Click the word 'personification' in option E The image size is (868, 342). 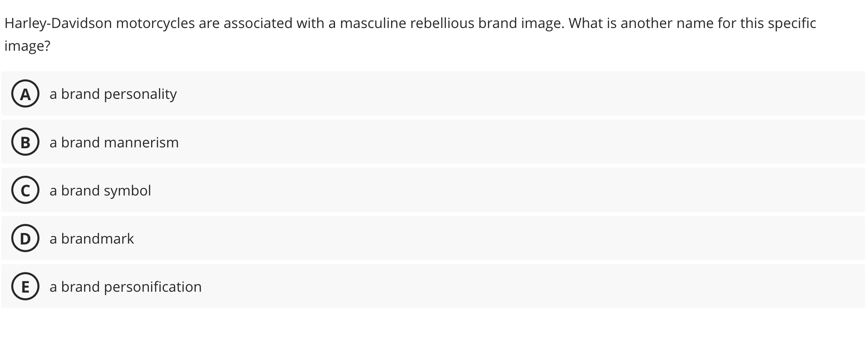click(153, 287)
